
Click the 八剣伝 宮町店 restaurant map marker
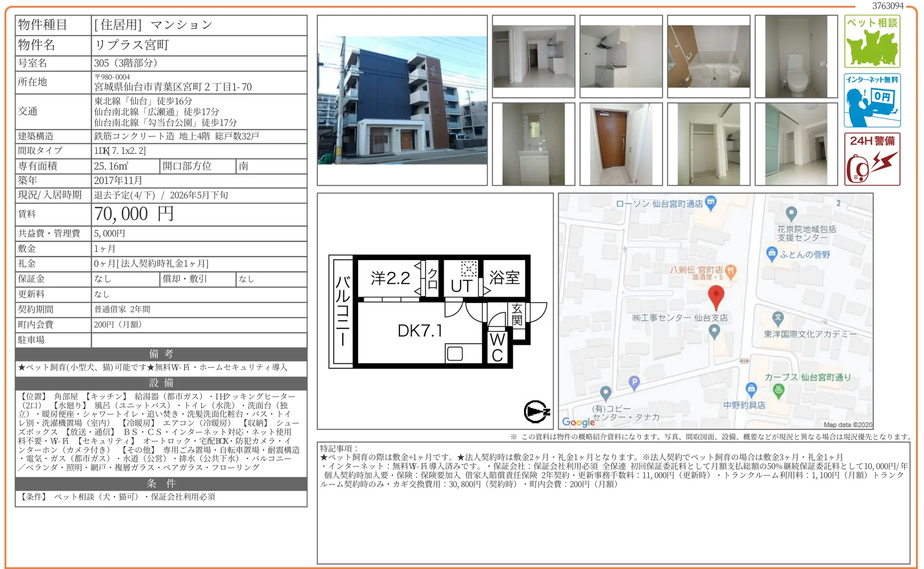(x=730, y=271)
